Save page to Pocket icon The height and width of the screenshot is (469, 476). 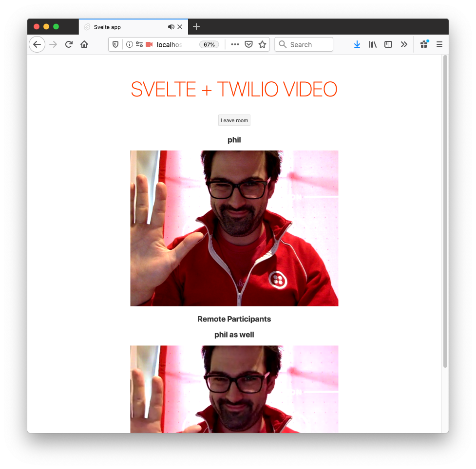[248, 45]
